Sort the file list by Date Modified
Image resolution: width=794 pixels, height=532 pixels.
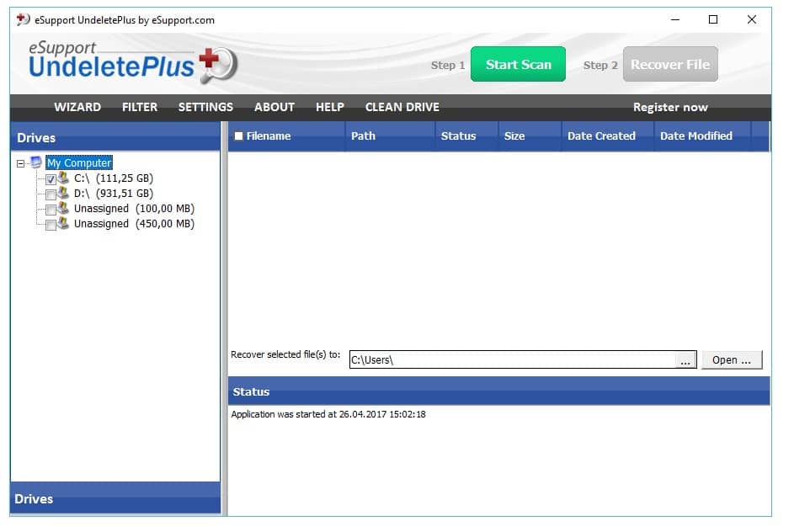[x=695, y=136]
